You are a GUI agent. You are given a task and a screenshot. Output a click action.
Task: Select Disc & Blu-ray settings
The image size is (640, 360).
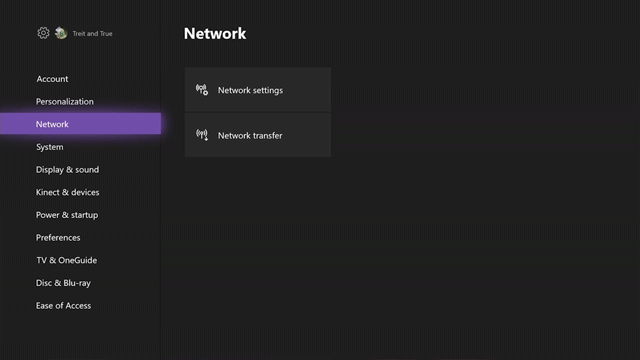point(63,283)
